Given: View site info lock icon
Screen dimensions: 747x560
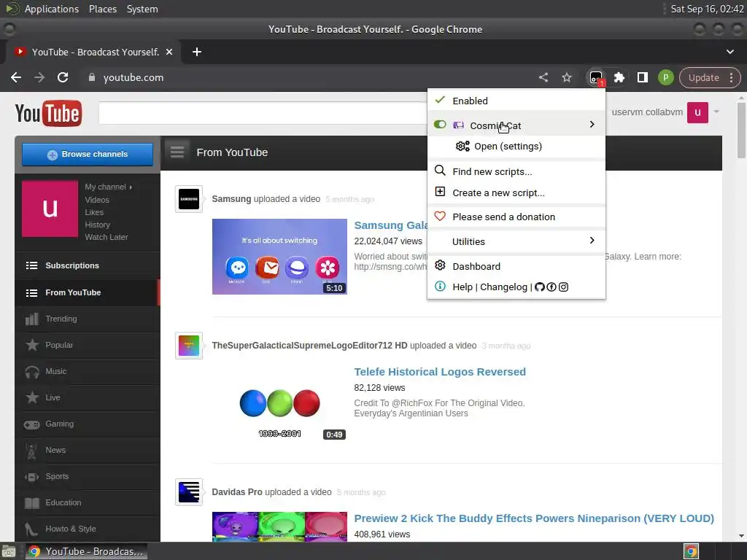Looking at the screenshot, I should (92, 77).
